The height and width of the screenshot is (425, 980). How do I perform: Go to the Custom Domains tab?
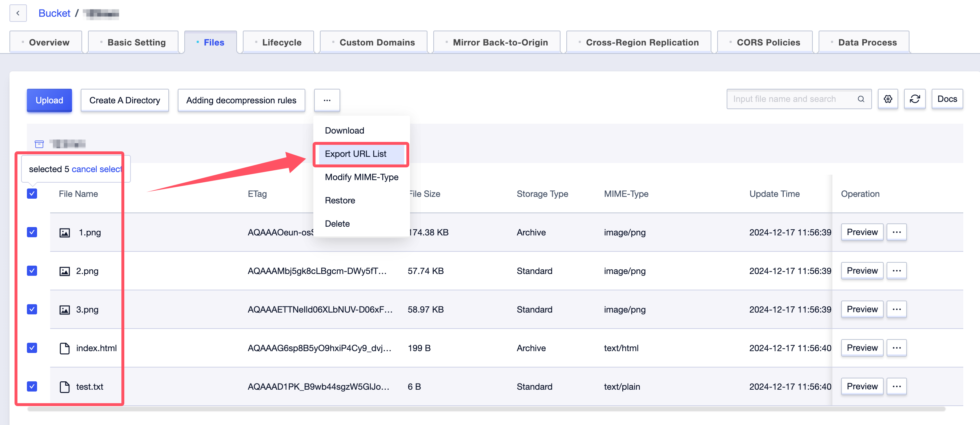(x=374, y=42)
